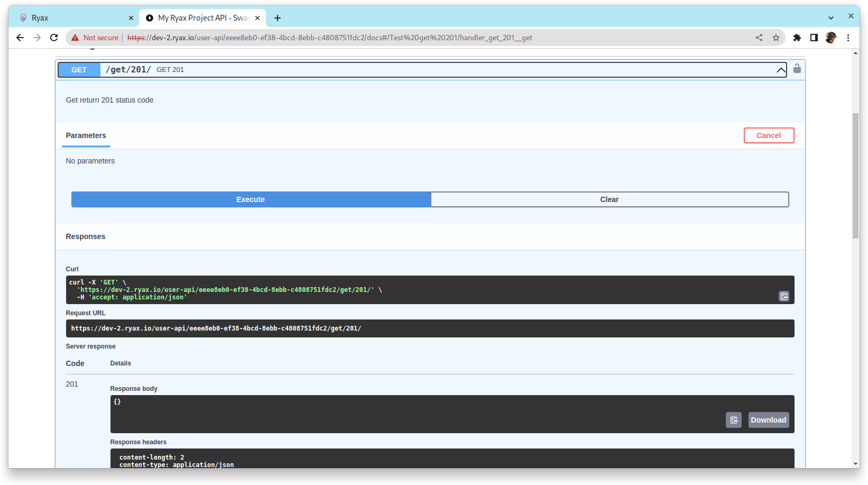Execute the GET /get/201/ request
The width and height of the screenshot is (868, 485).
[x=250, y=199]
